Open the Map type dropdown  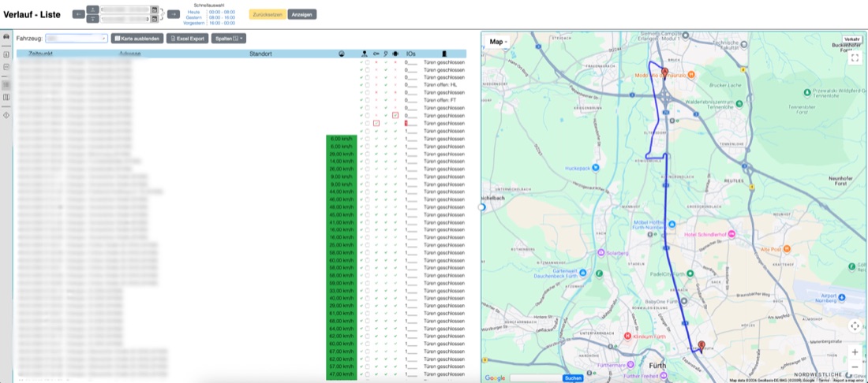coord(499,42)
